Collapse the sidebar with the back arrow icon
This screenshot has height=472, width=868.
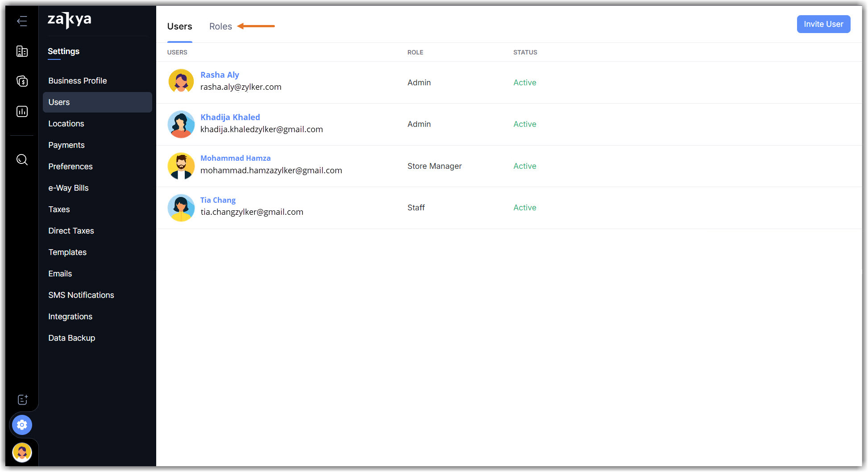tap(22, 21)
